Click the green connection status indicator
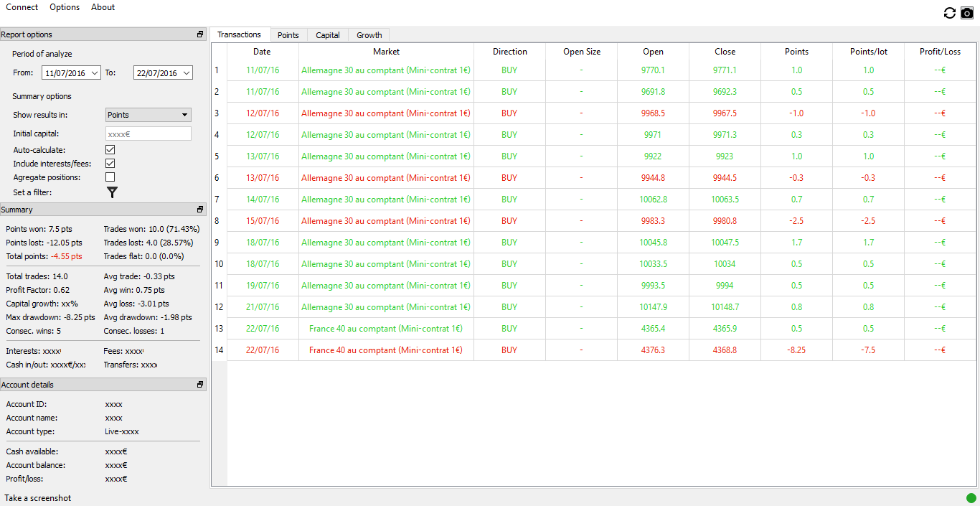This screenshot has width=980, height=506. tap(971, 498)
